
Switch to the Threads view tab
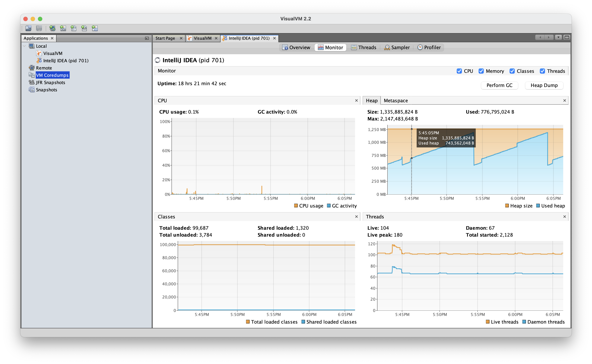364,48
